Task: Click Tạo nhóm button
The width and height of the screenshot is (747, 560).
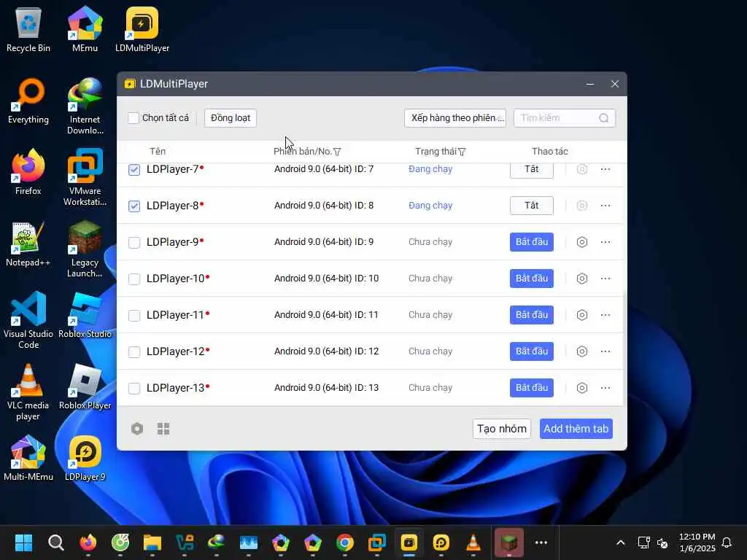Action: pos(502,429)
